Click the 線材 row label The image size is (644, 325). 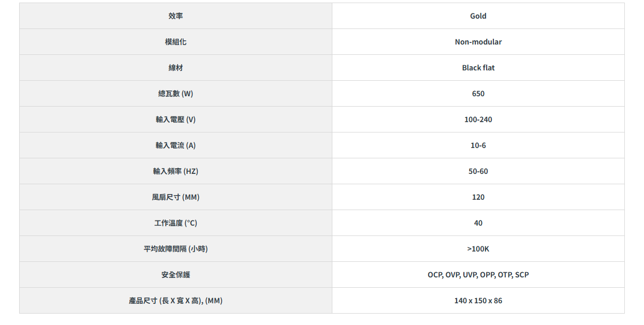[175, 68]
